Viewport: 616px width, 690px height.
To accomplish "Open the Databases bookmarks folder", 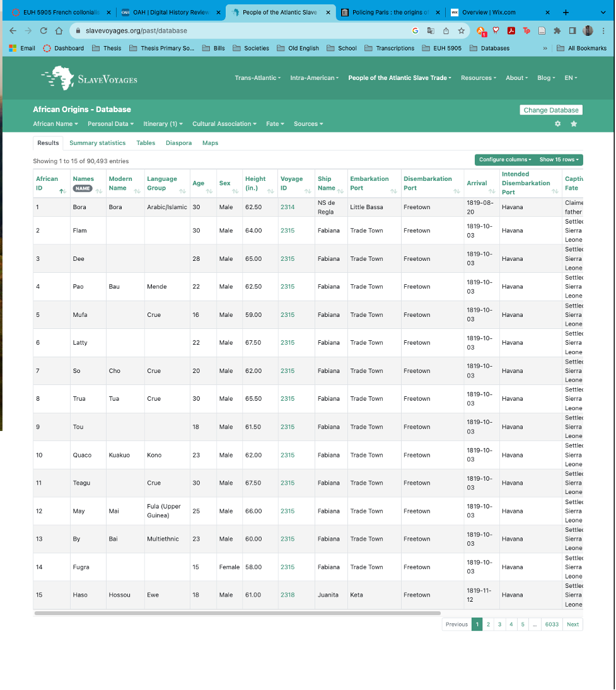I will (490, 49).
